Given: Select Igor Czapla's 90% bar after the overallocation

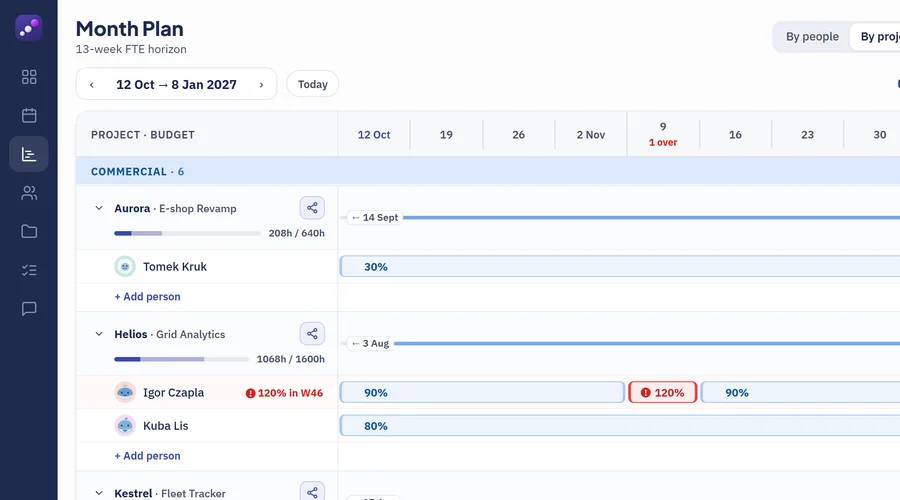Looking at the screenshot, I should (x=800, y=393).
